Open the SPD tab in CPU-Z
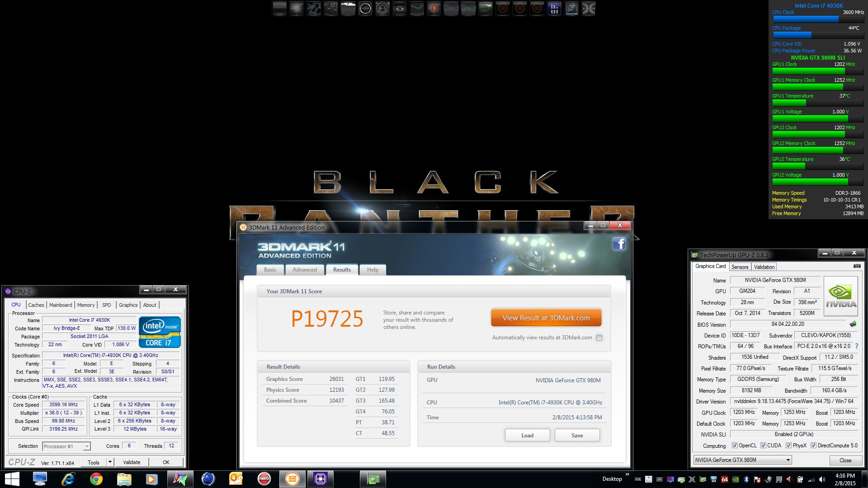The width and height of the screenshot is (868, 488). (107, 305)
